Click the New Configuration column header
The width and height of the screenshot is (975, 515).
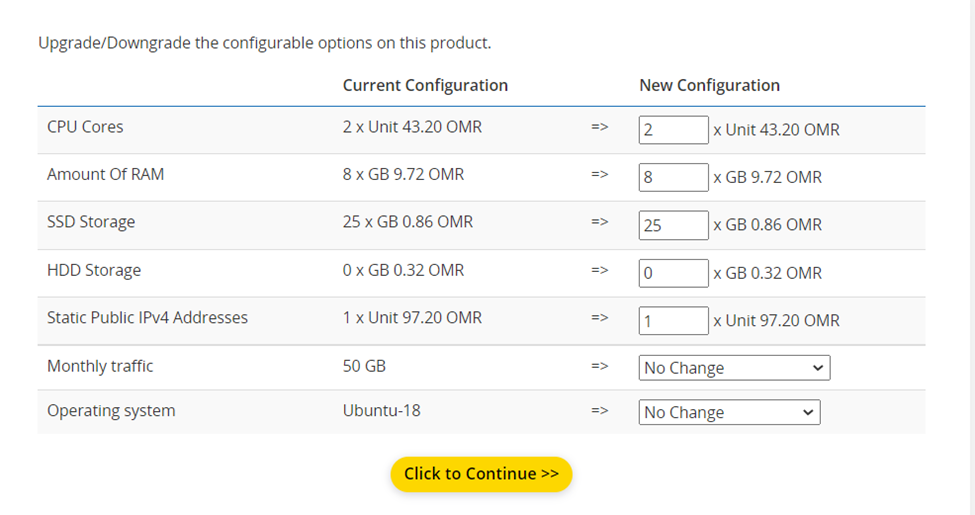coord(709,85)
